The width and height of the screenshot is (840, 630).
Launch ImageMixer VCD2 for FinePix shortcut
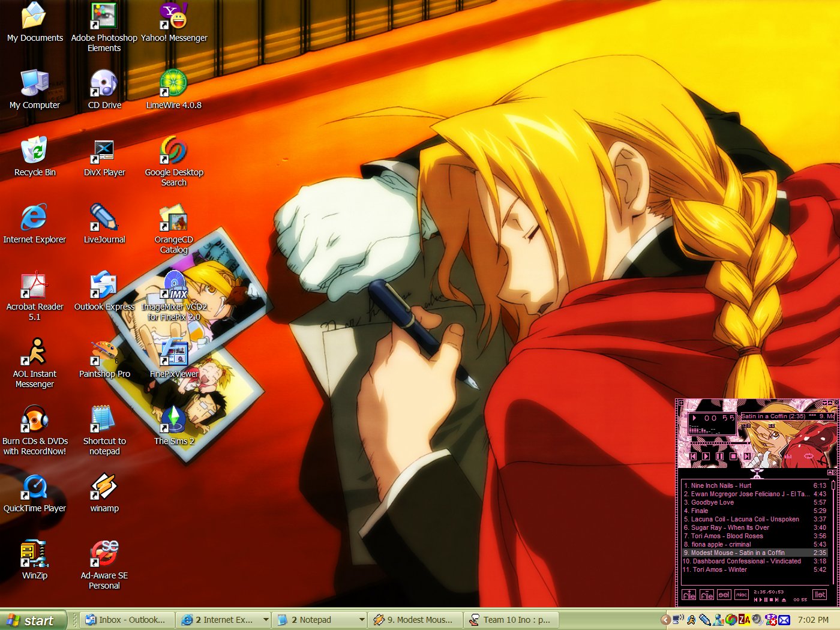174,296
